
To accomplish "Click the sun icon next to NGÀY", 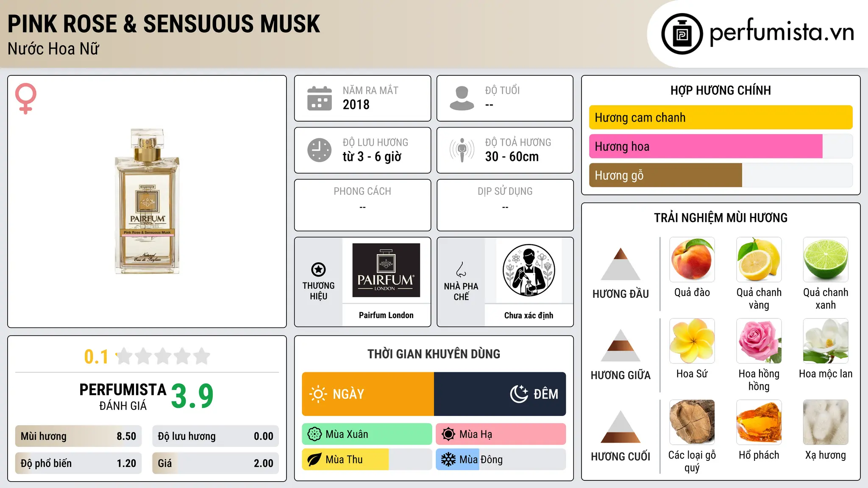I will click(318, 394).
